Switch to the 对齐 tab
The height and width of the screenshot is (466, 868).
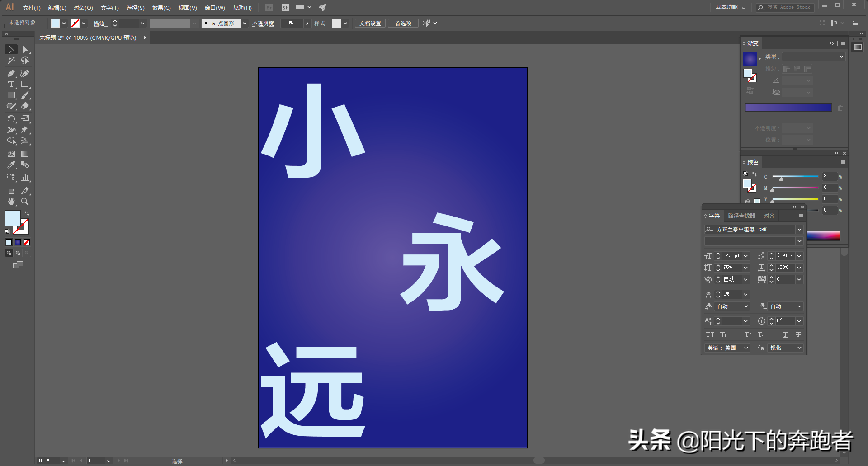769,216
